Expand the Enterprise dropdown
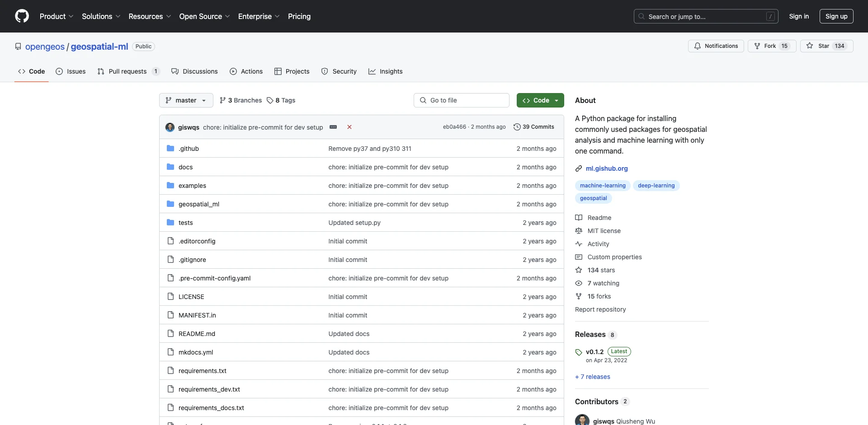 (x=259, y=16)
